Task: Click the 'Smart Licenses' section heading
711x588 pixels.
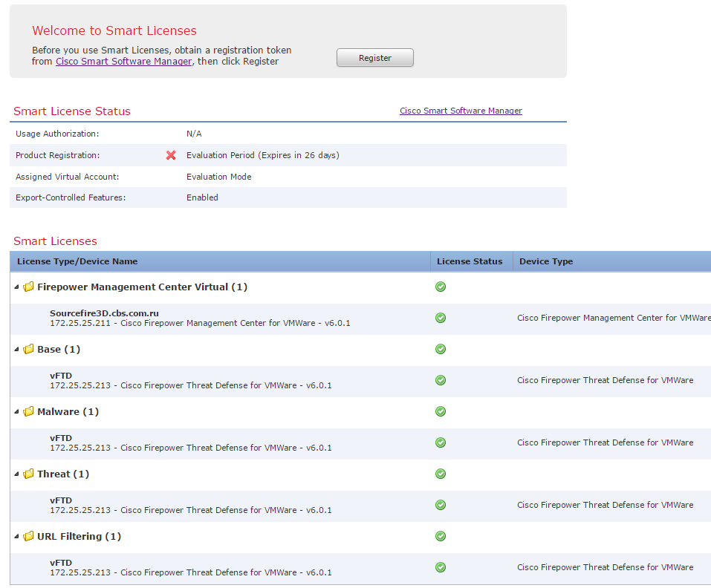Action: (x=55, y=241)
